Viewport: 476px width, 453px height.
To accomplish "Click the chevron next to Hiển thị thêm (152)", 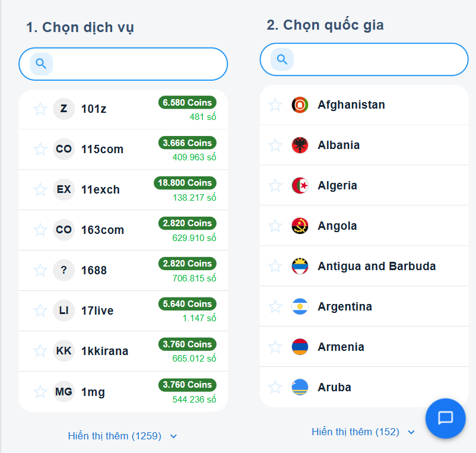I will coord(411,432).
